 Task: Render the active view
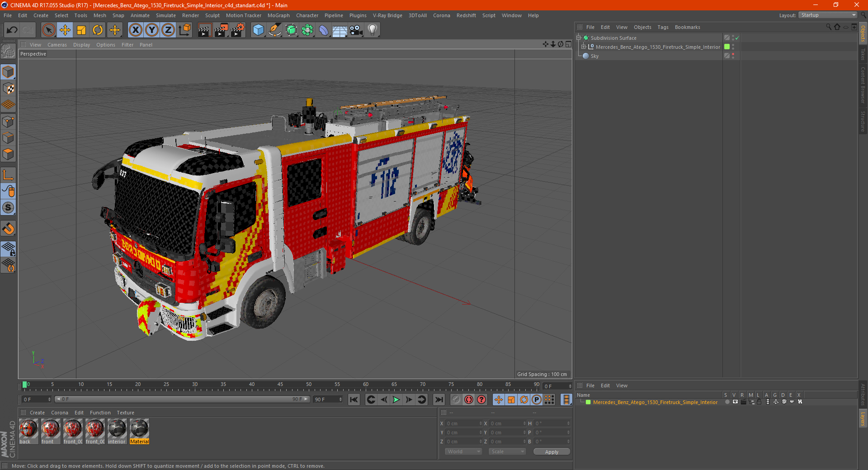[204, 30]
